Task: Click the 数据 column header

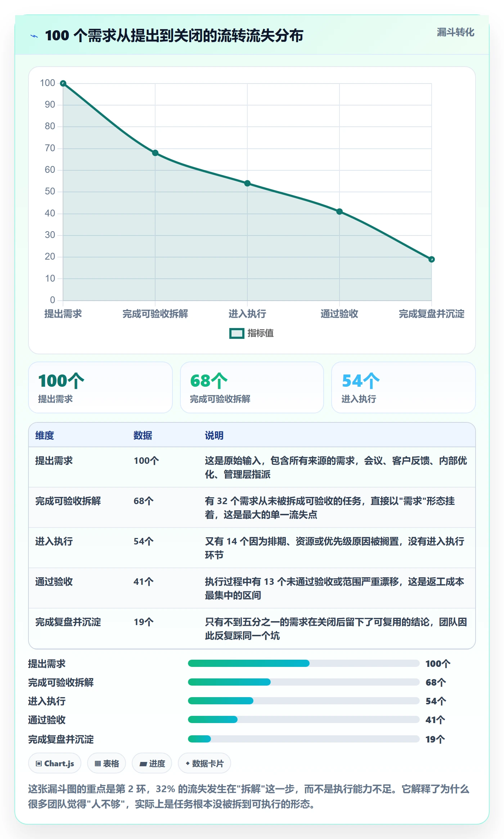Action: click(143, 435)
